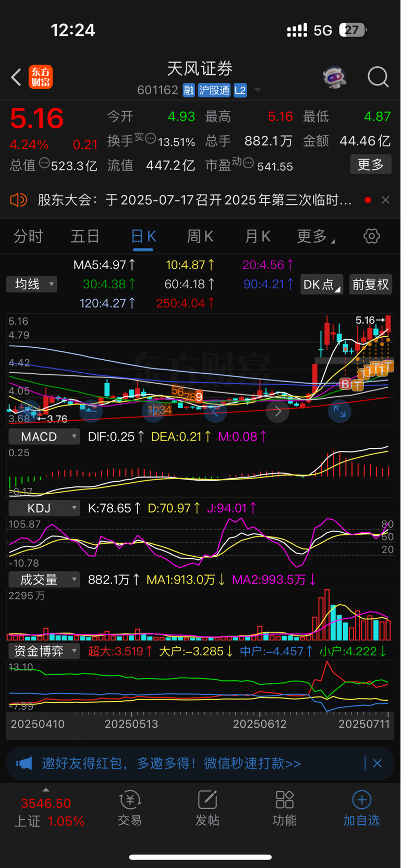Screen dimensions: 401x868
Task: Open the 资金博弈 indicator dropdown
Action: 44,651
